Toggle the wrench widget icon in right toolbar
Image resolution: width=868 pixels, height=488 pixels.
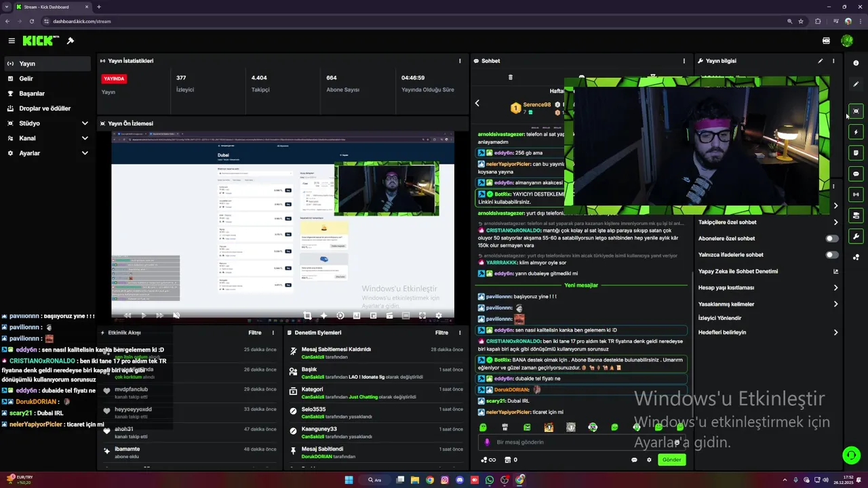point(856,237)
